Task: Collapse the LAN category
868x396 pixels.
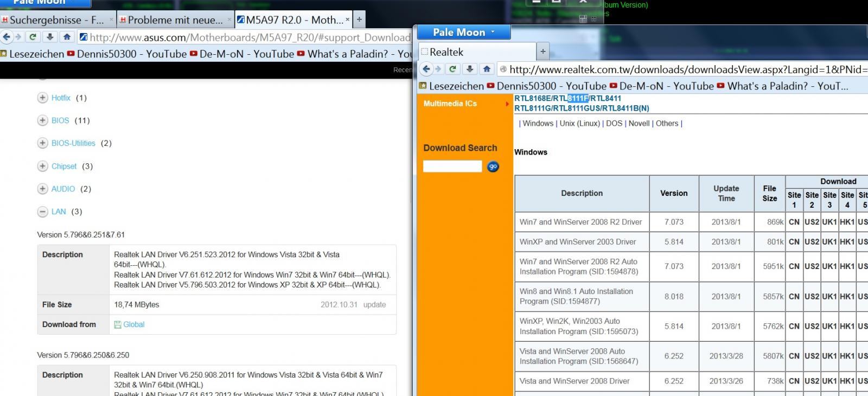Action: (x=43, y=212)
